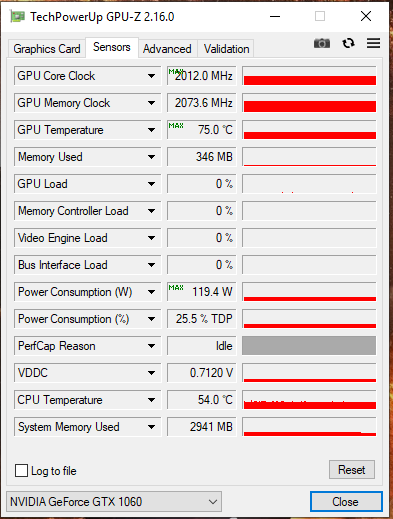Click the CPU Temperature history graph

(309, 400)
